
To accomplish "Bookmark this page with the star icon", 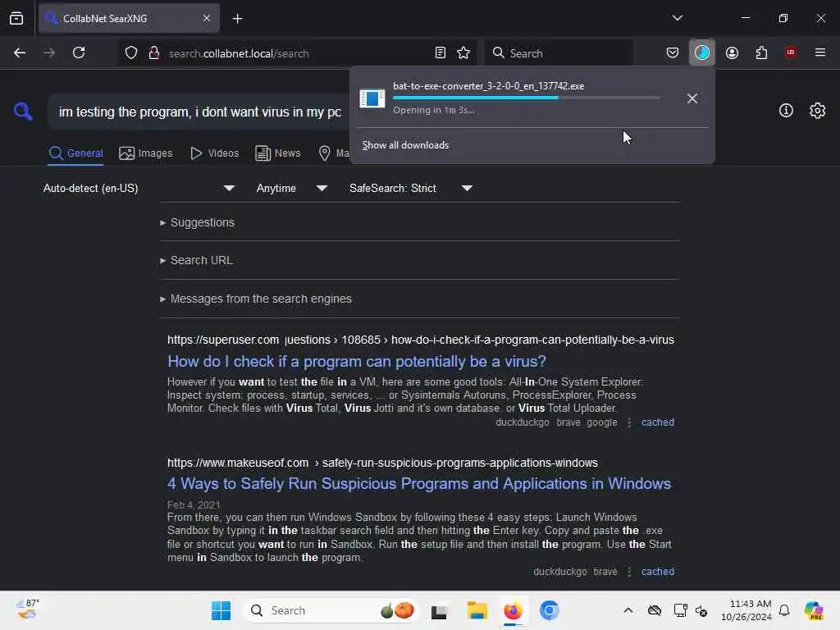I will (x=463, y=53).
